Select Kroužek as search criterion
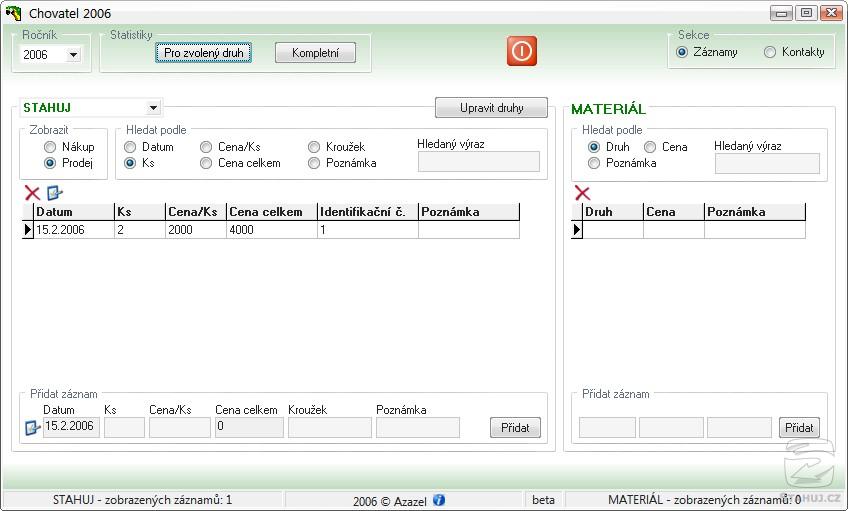The width and height of the screenshot is (848, 511). 315,147
